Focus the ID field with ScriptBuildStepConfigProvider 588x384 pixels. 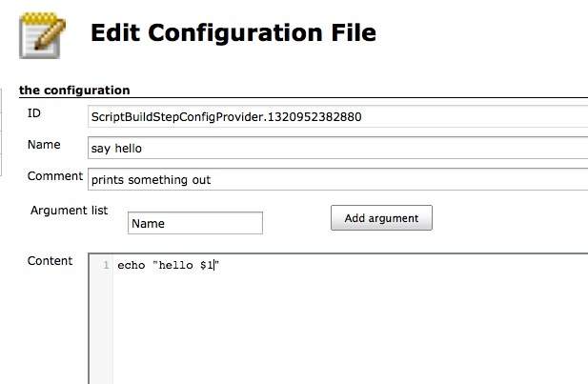click(337, 116)
